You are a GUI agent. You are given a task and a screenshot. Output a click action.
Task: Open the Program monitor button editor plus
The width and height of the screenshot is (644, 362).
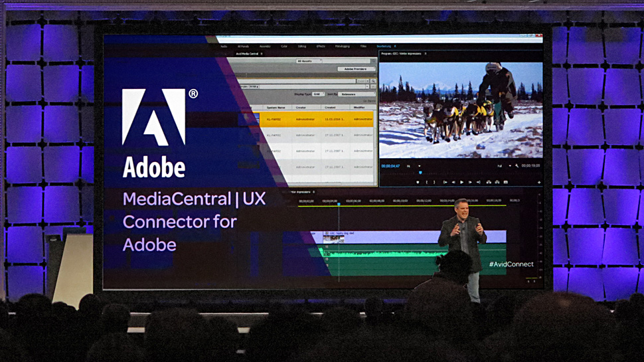coord(539,183)
